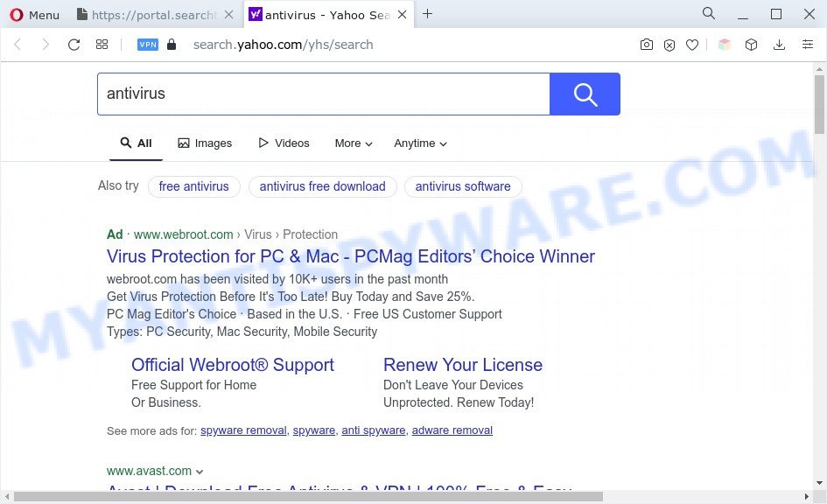Expand the More dropdown
This screenshot has width=827, height=504.
pyautogui.click(x=354, y=143)
